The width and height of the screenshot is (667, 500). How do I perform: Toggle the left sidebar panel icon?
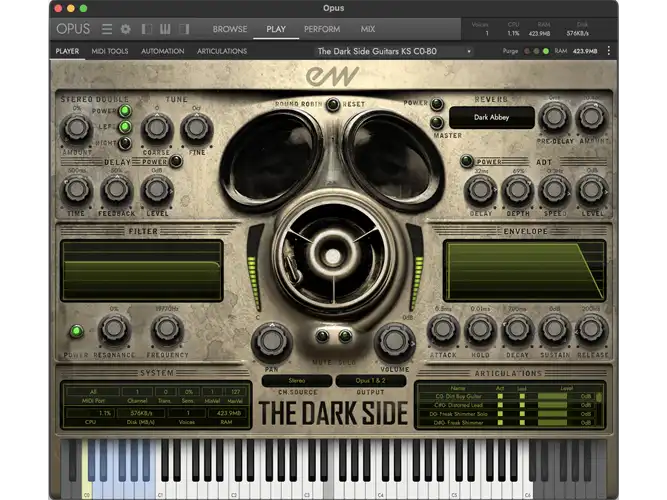point(147,29)
